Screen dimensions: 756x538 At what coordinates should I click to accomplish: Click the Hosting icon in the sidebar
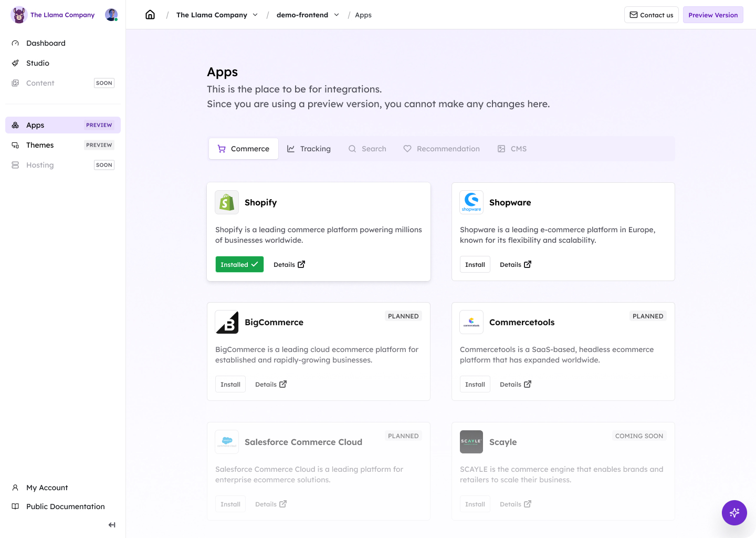[x=15, y=164]
